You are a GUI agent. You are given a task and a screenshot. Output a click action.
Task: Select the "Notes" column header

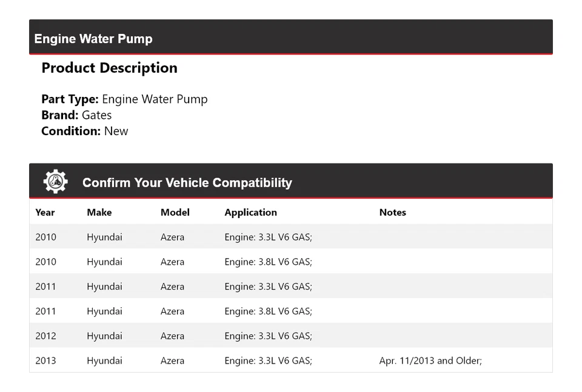coord(392,212)
